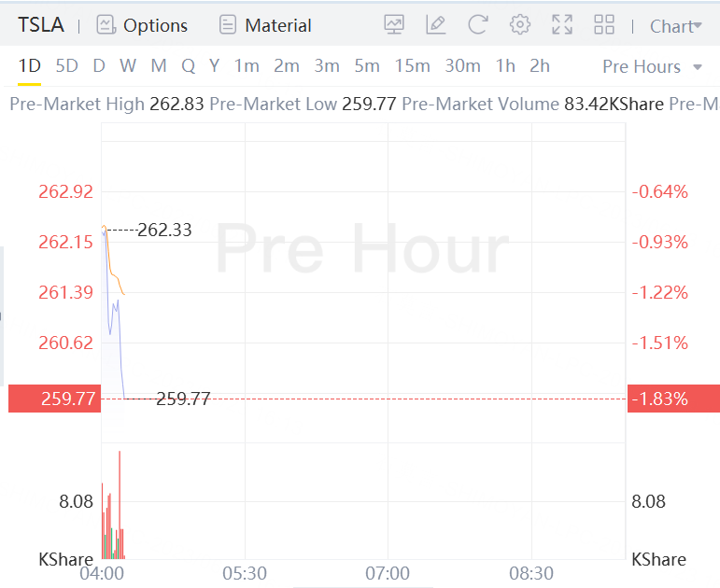Open chart settings gear
The image size is (720, 588).
coord(520,25)
